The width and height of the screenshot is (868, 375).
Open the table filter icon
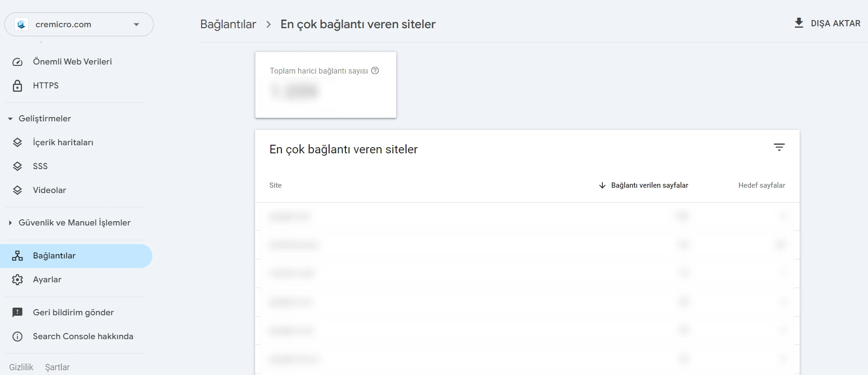779,147
